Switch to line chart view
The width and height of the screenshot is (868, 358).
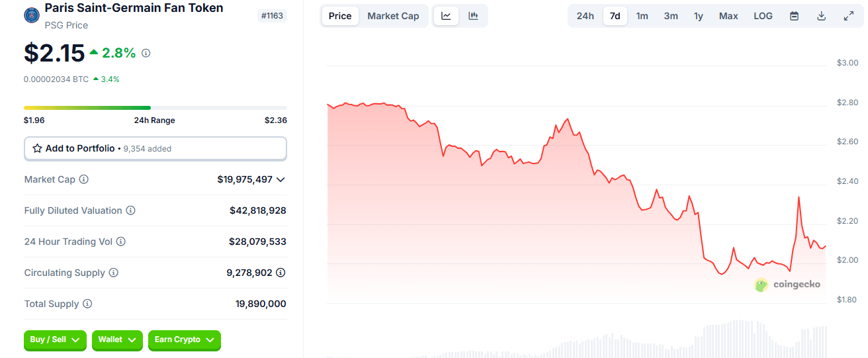pos(447,16)
